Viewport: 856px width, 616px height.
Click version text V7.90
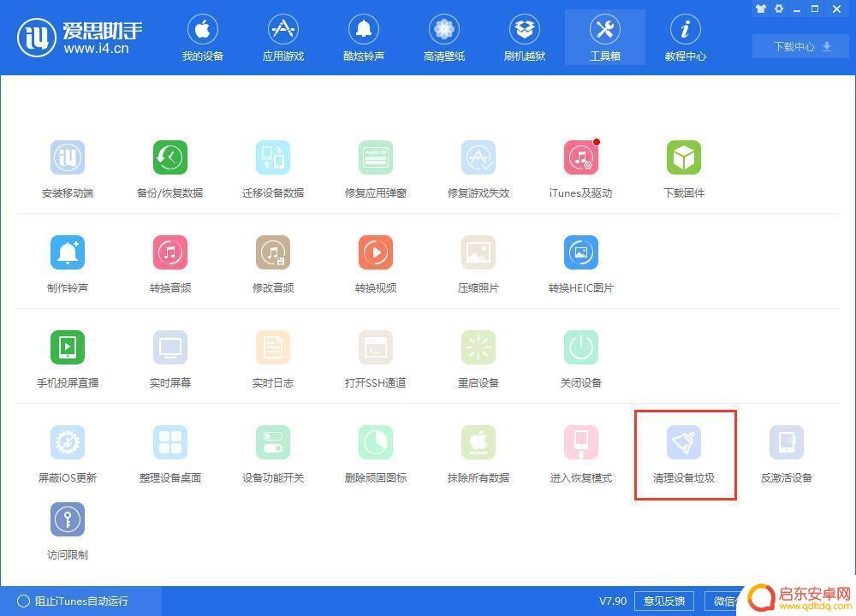pyautogui.click(x=613, y=601)
